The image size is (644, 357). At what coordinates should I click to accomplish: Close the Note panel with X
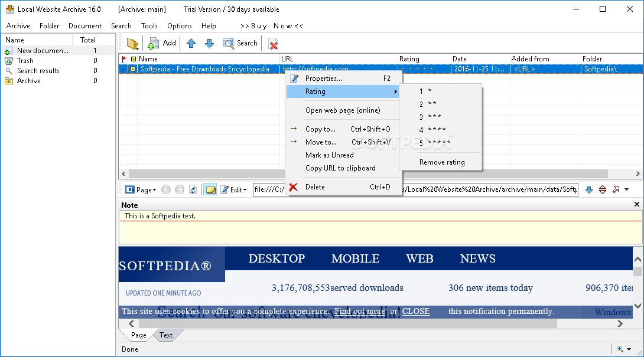(636, 204)
